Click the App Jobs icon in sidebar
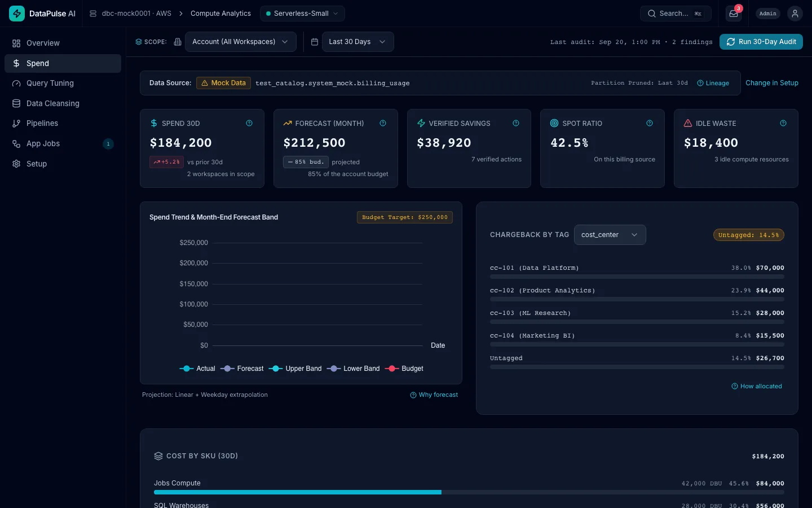The image size is (812, 508). click(x=16, y=144)
